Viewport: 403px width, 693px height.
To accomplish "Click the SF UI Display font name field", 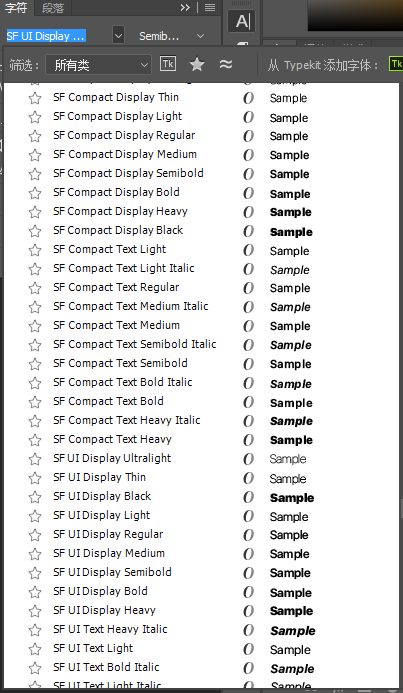I will pos(46,36).
